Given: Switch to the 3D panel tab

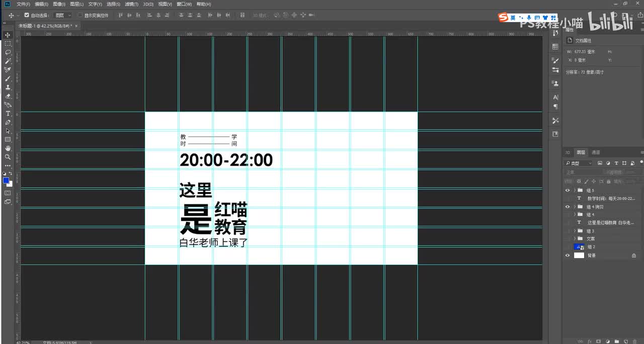Looking at the screenshot, I should click(568, 152).
